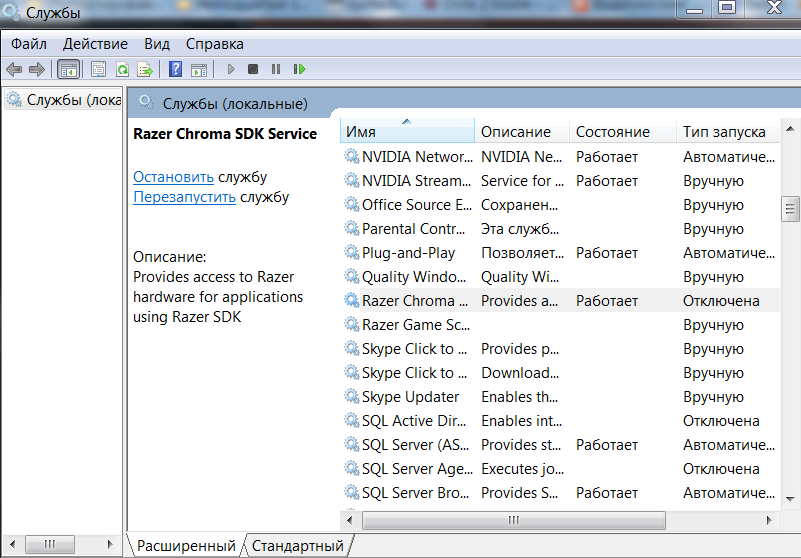
Task: Open the Help question-mark icon
Action: 175,69
